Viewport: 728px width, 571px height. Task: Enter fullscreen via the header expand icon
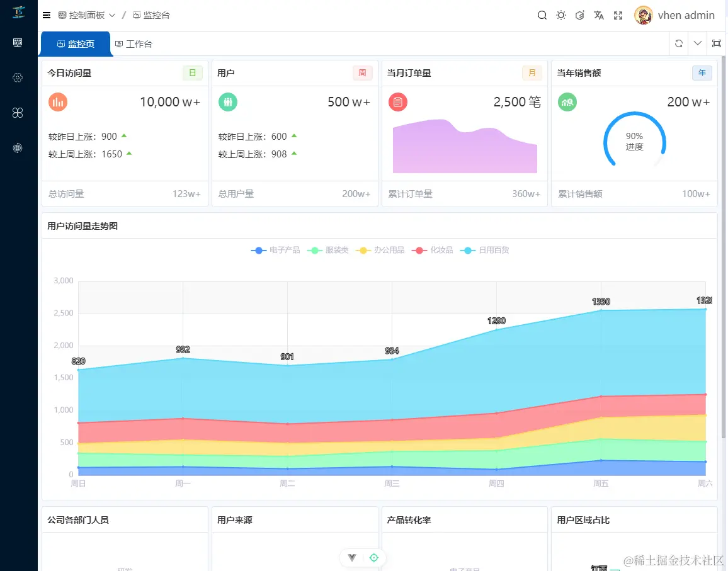pyautogui.click(x=618, y=15)
